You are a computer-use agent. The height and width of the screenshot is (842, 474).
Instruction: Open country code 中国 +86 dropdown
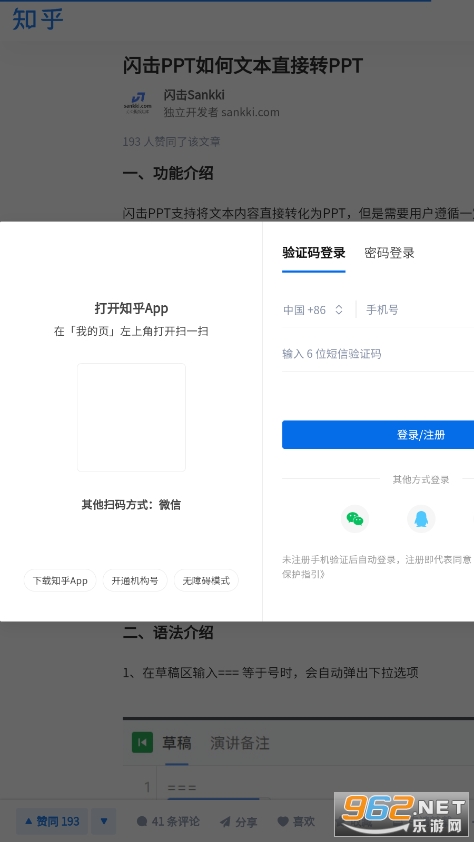pyautogui.click(x=313, y=310)
